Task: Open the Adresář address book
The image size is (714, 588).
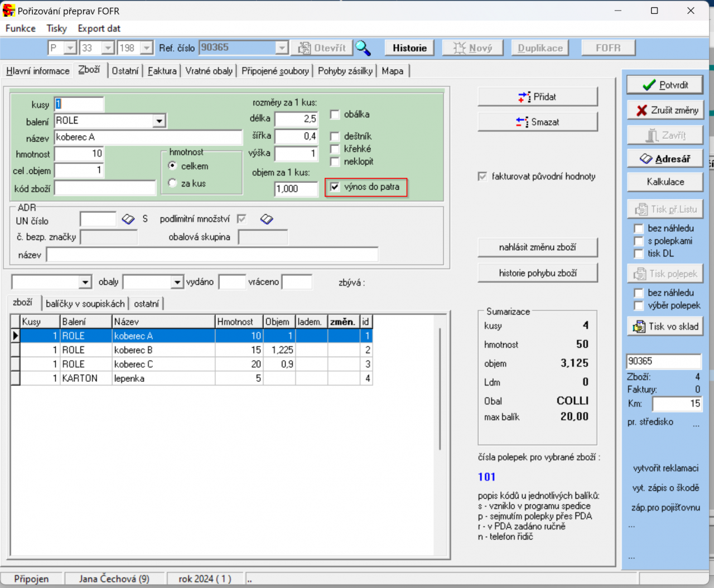Action: [x=665, y=159]
